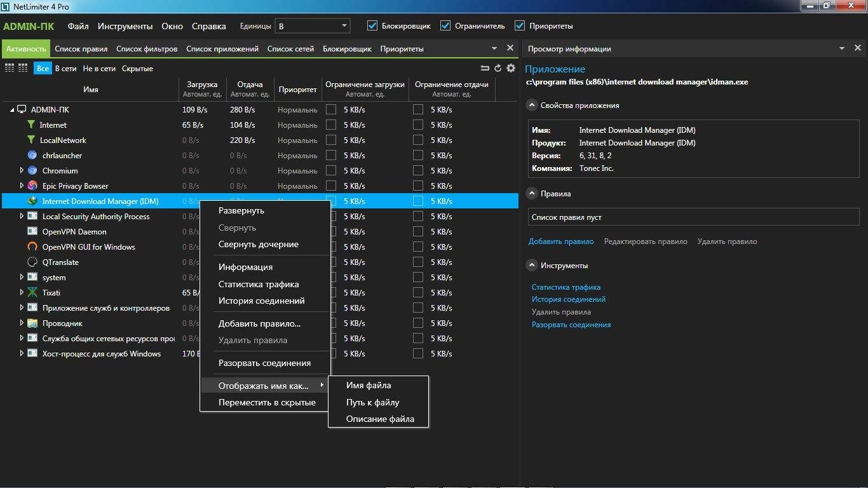Expand the Tixati tree node
The width and height of the screenshot is (868, 488).
(22, 293)
